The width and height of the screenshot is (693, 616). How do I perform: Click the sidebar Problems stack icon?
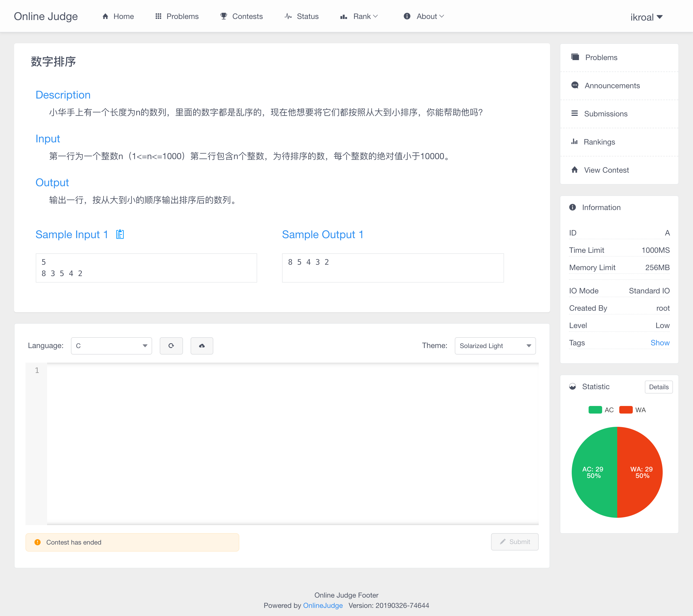(x=575, y=57)
